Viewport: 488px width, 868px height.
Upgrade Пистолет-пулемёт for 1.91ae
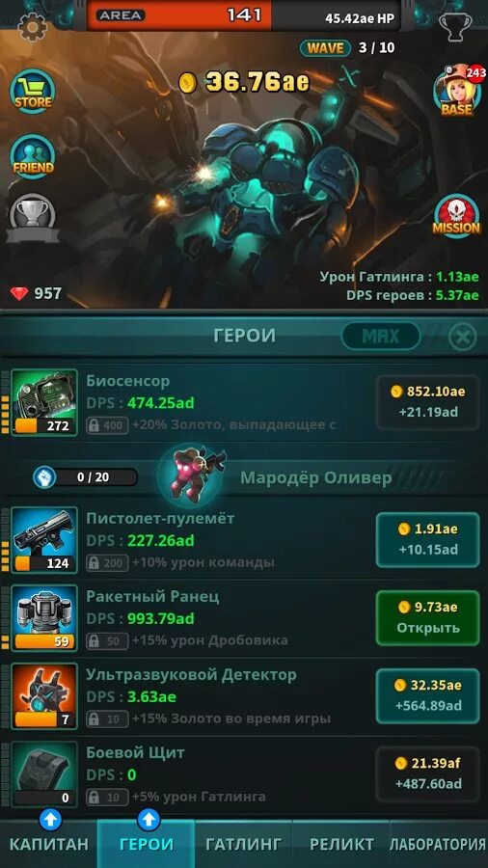pos(427,540)
